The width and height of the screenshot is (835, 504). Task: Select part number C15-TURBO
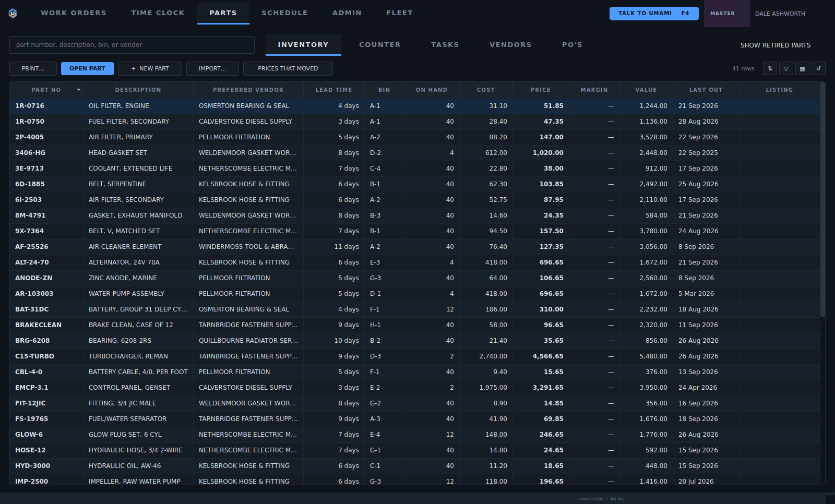pos(34,356)
